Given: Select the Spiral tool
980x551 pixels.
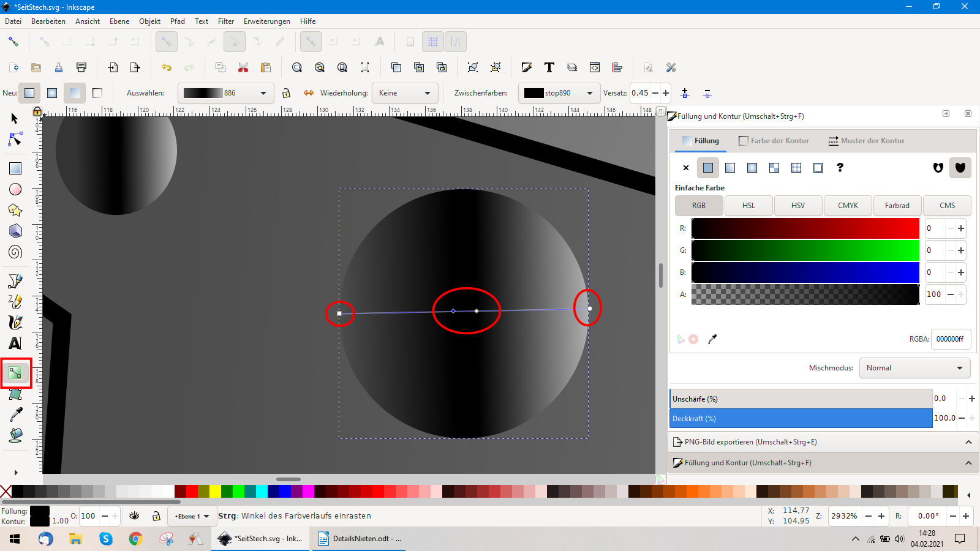Looking at the screenshot, I should [15, 252].
